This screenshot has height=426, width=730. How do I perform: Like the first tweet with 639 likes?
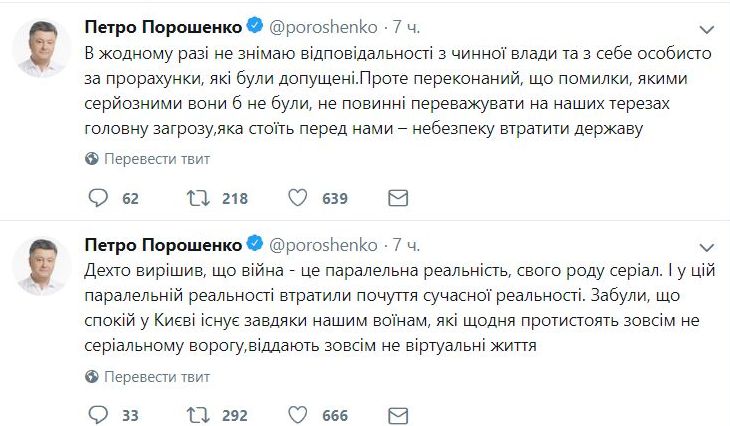pyautogui.click(x=297, y=198)
